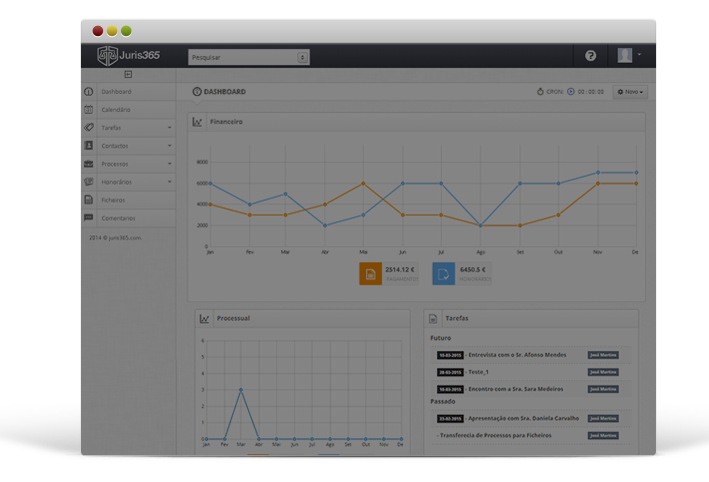Select Dashboard in the sidebar menu
The width and height of the screenshot is (709, 482).
[x=115, y=92]
